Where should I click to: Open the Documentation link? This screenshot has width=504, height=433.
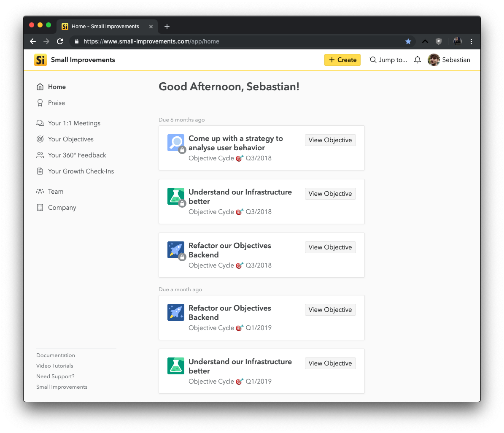click(56, 355)
